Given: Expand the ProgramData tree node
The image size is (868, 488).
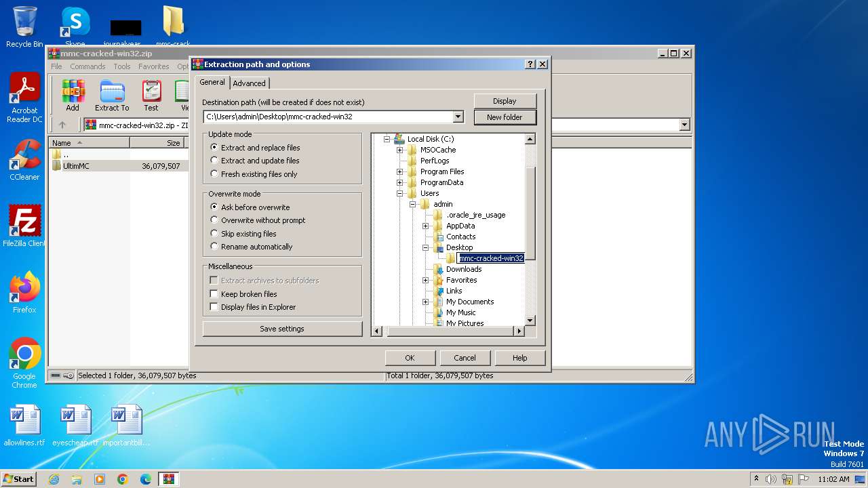Looking at the screenshot, I should click(399, 182).
